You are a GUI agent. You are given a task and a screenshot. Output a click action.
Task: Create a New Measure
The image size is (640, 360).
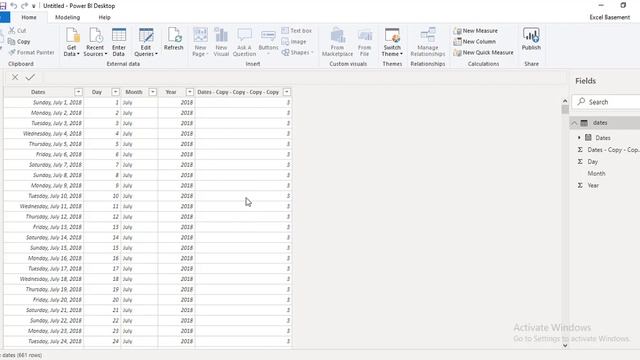(476, 31)
